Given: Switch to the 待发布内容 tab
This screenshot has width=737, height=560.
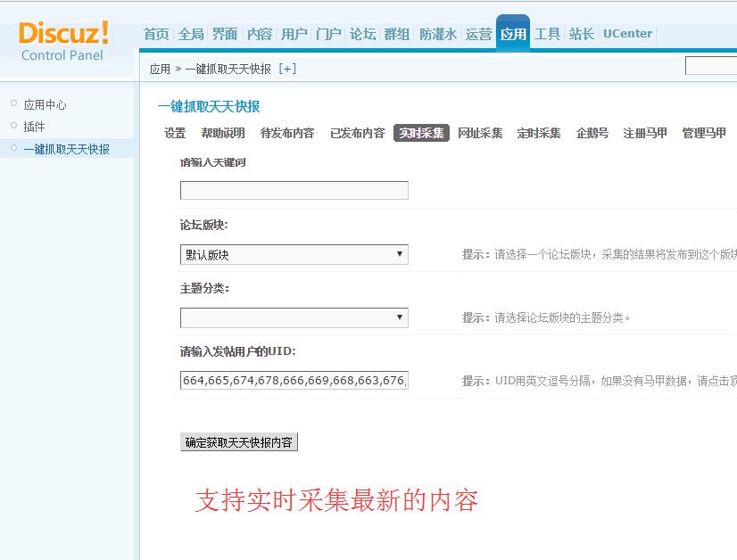Looking at the screenshot, I should [287, 133].
